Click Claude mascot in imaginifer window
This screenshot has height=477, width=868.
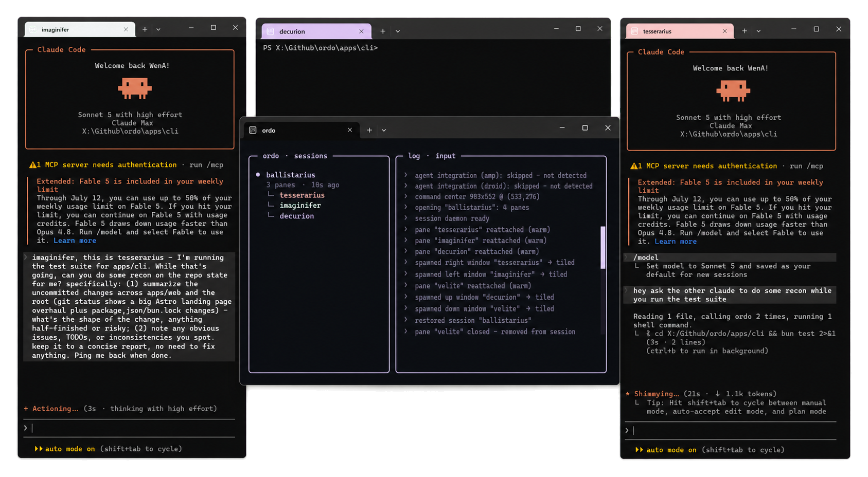point(135,88)
